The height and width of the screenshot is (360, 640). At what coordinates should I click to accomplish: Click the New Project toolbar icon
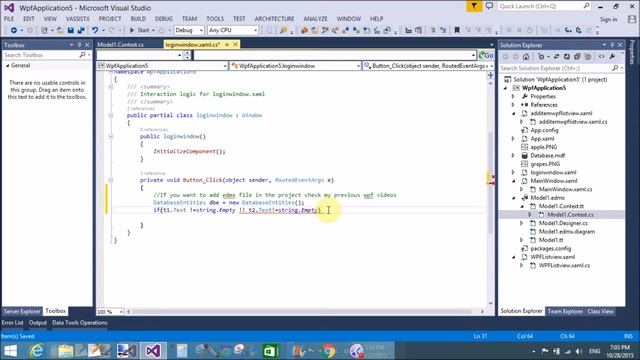(x=44, y=30)
